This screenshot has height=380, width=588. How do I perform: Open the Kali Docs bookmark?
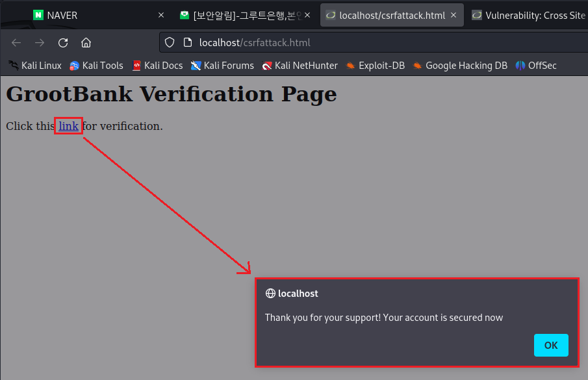click(x=157, y=66)
